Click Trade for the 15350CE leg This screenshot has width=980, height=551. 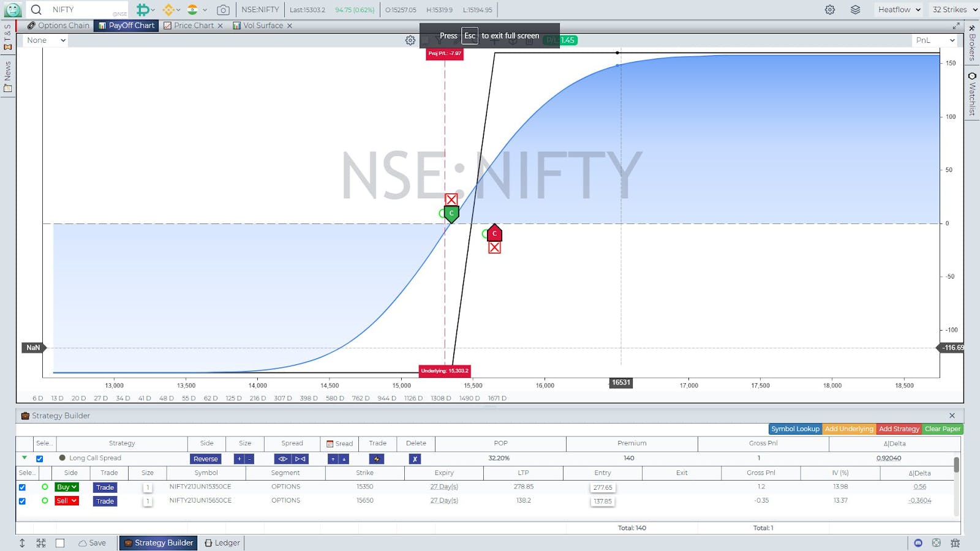pyautogui.click(x=105, y=487)
